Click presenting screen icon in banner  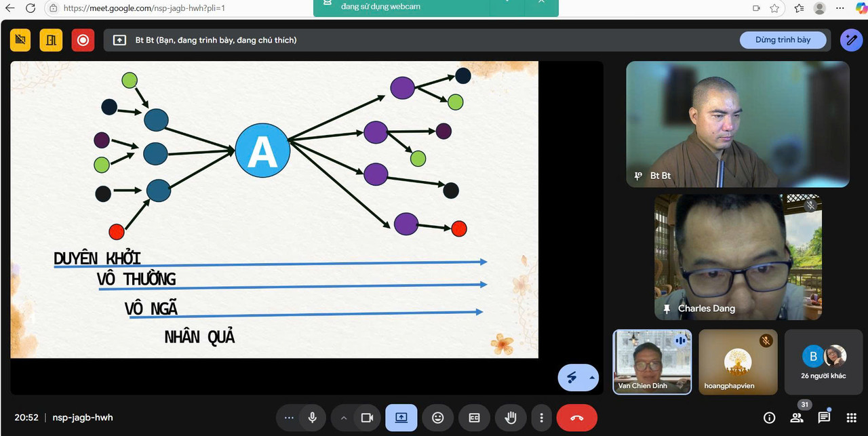[119, 40]
